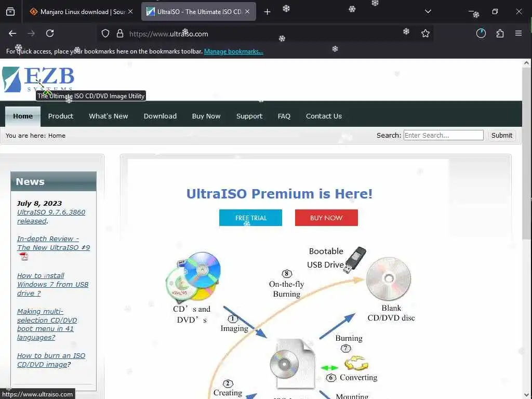Click the CDs and DVDs disc image
Viewport: 532px width, 399px height.
(193, 277)
